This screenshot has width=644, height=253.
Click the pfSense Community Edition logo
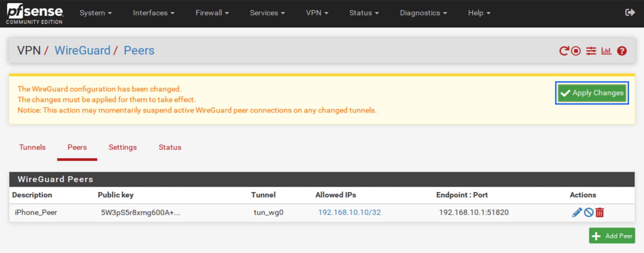[35, 14]
